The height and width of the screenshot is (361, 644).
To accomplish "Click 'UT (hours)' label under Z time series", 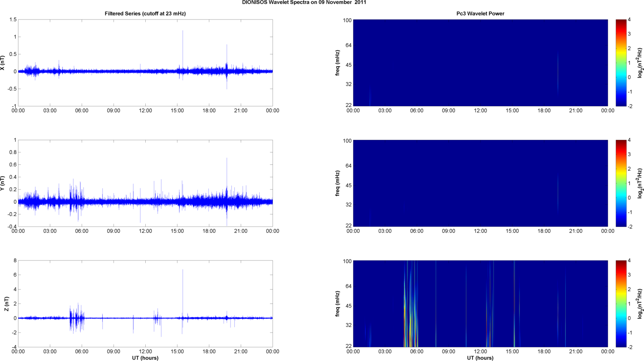I will (x=145, y=358).
